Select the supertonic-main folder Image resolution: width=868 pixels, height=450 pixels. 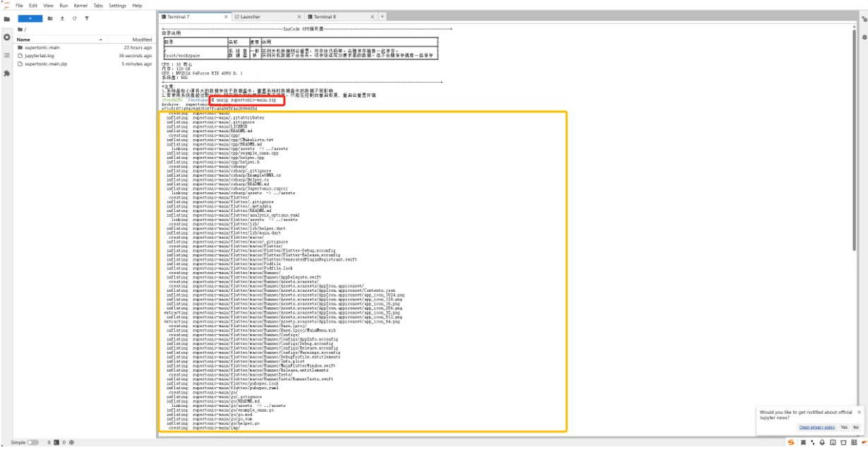click(x=84, y=47)
